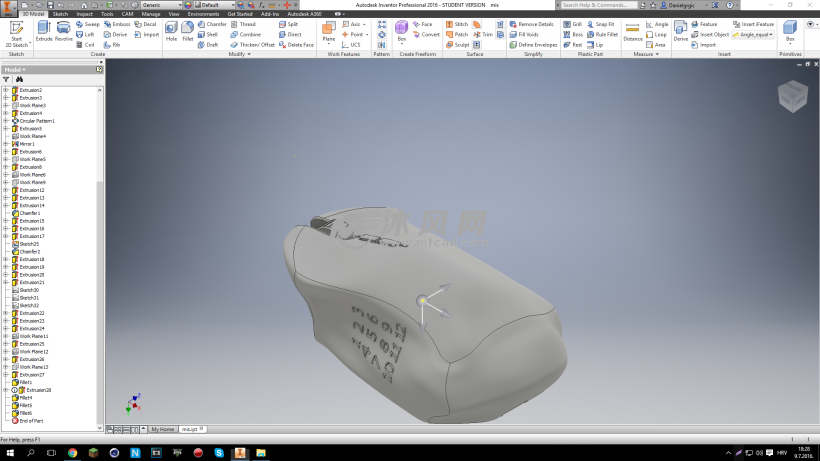Expand the Circular Pattern1 tree node
This screenshot has height=461, width=820.
tap(5, 121)
